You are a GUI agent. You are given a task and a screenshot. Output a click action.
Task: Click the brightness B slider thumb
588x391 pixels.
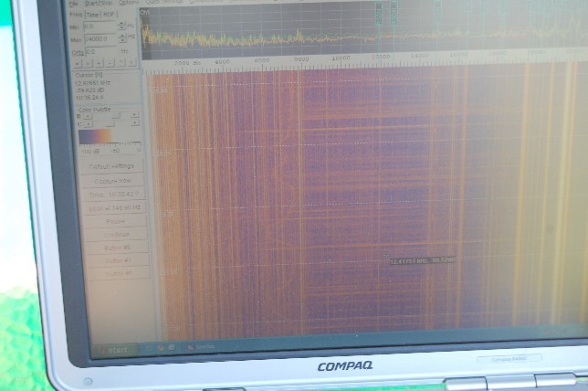coord(117,116)
